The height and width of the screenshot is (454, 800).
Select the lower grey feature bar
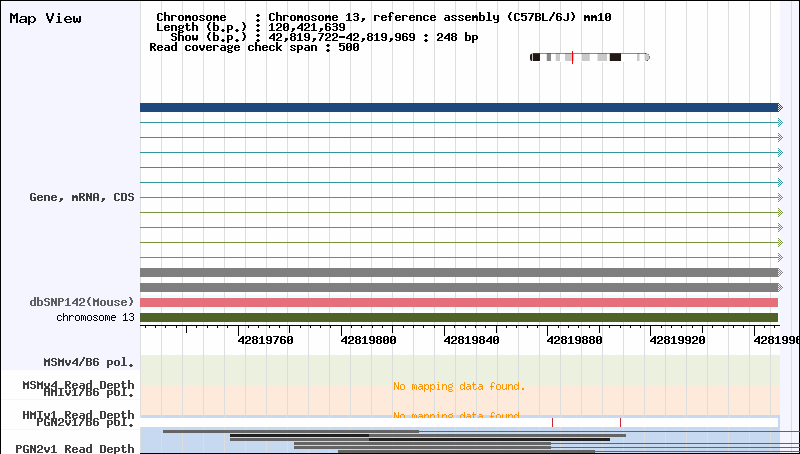click(x=459, y=287)
